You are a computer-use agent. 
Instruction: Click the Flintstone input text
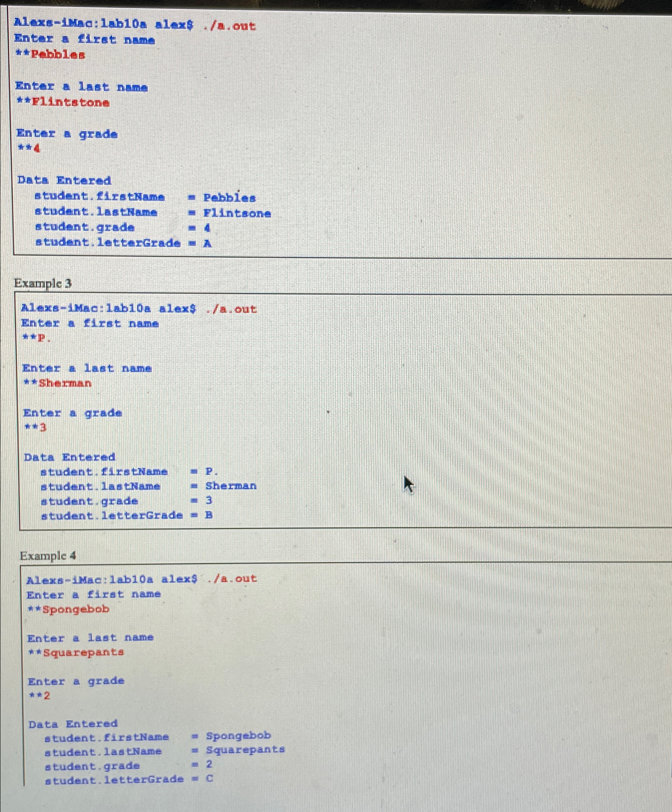[x=64, y=102]
